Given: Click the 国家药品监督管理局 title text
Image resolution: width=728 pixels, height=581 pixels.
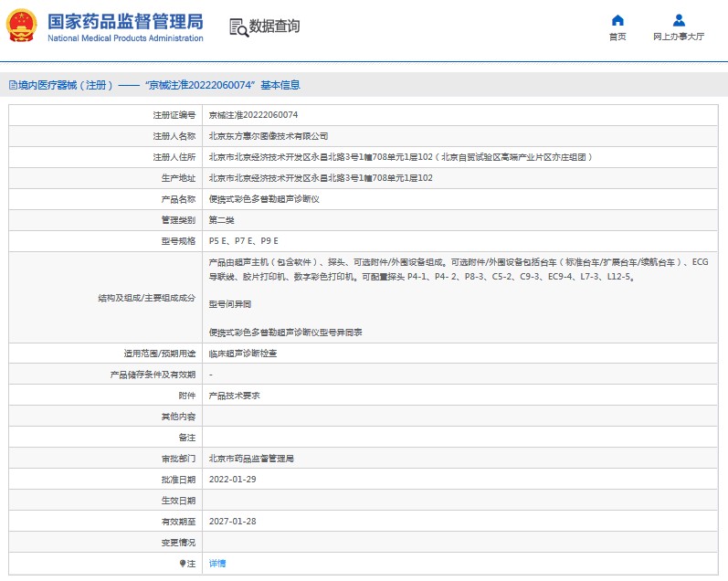Looking at the screenshot, I should click(125, 21).
